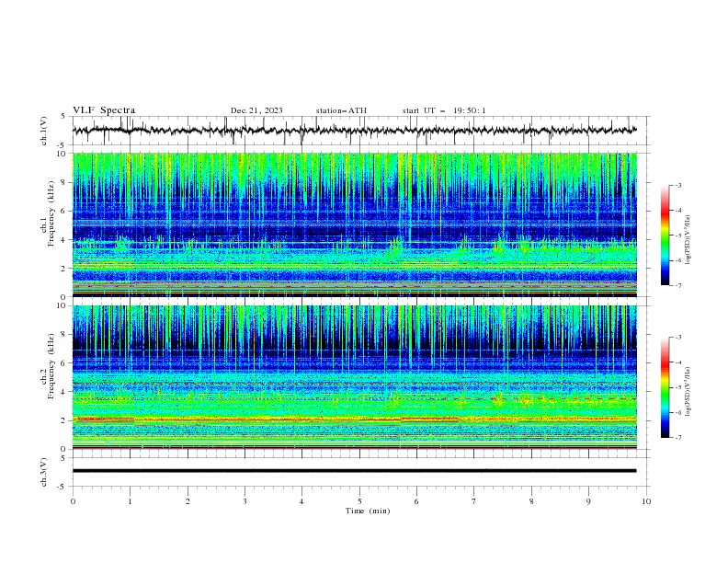Screen dimensions: 728x563
Task: Click the ch.2 spectrogram panel
Action: (x=355, y=377)
